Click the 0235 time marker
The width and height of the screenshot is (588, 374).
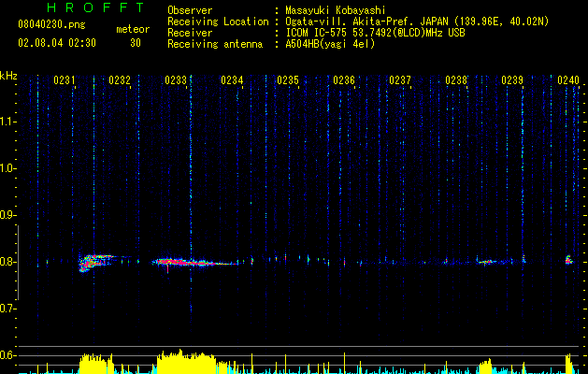[x=288, y=80]
